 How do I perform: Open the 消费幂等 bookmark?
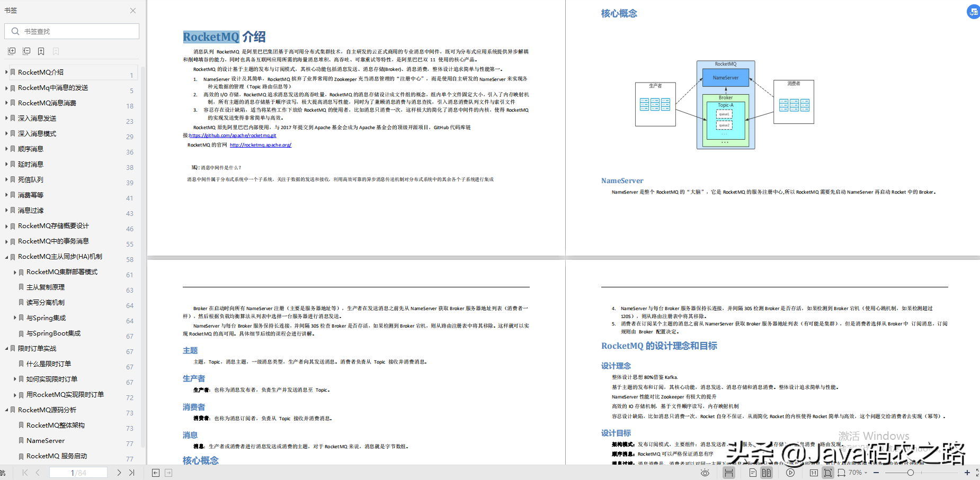pyautogui.click(x=31, y=195)
